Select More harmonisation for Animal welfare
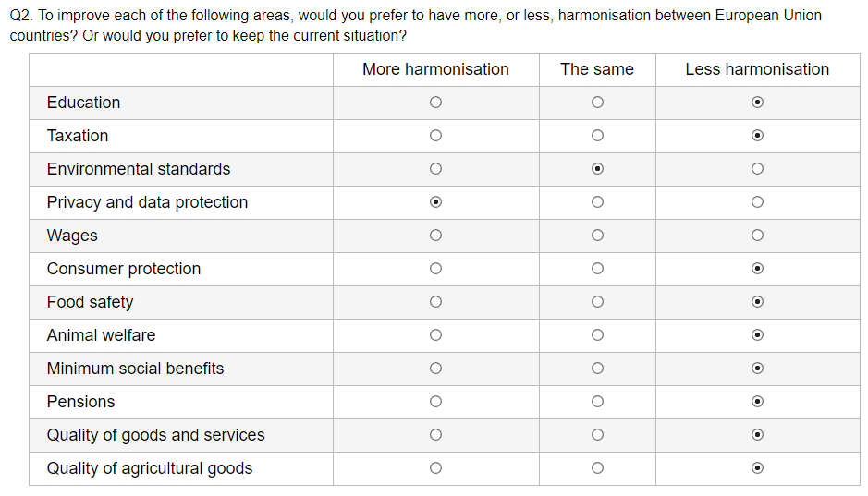Image resolution: width=868 pixels, height=496 pixels. [435, 335]
